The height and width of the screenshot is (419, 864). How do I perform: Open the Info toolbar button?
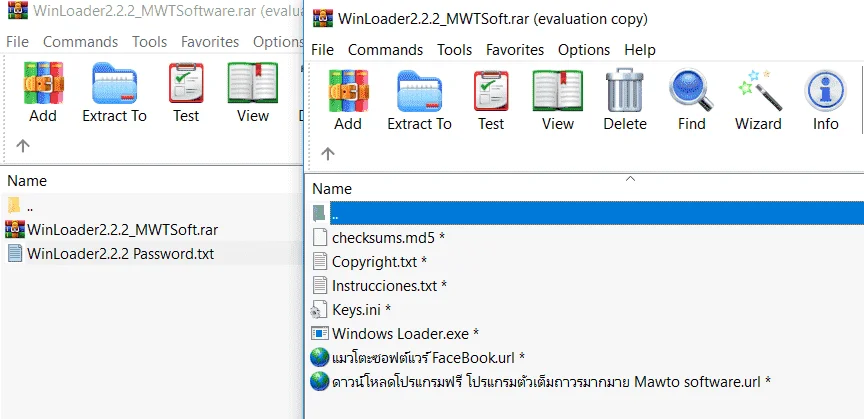(x=825, y=90)
